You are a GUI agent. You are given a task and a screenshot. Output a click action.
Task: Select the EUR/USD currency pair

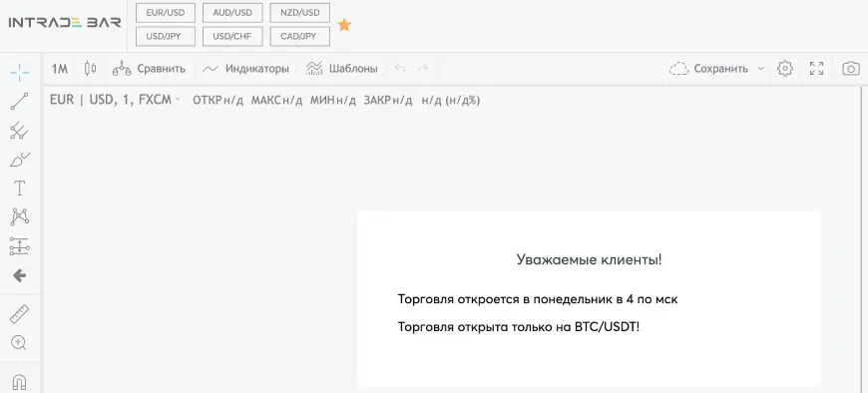(166, 13)
